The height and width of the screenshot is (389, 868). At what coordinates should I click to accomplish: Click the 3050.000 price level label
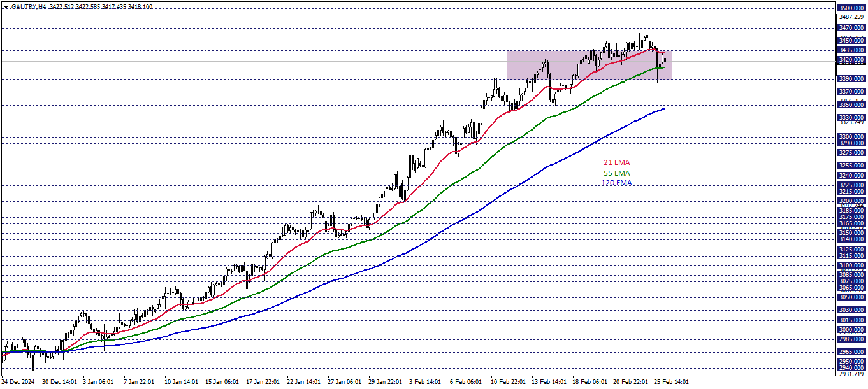coord(851,297)
